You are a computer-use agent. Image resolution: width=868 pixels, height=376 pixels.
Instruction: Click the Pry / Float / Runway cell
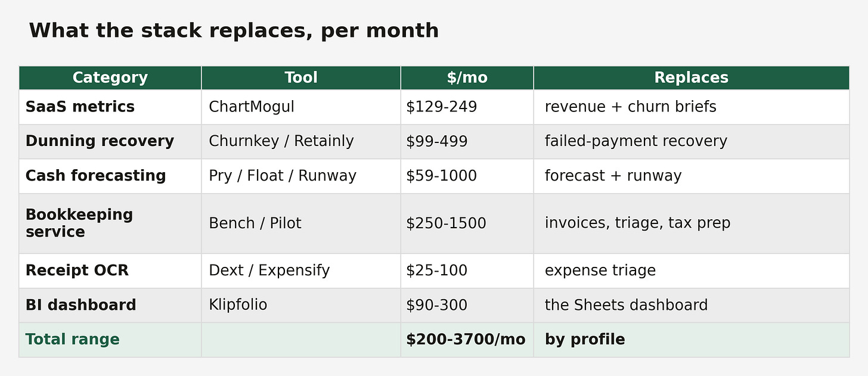point(301,176)
